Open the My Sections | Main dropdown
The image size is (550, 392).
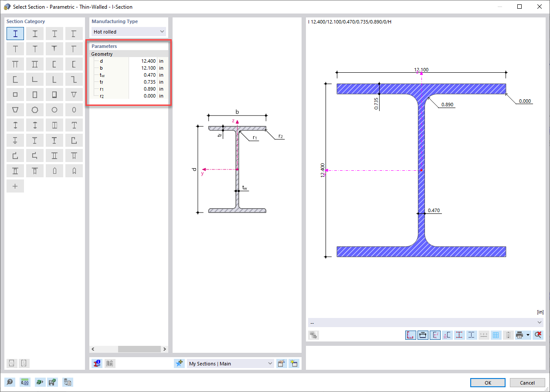point(230,363)
